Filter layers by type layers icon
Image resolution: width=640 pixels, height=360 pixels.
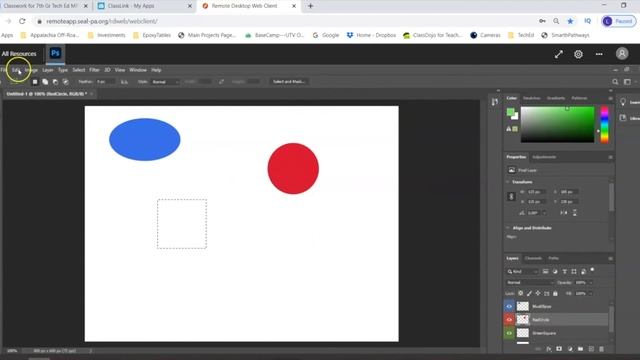coord(564,271)
